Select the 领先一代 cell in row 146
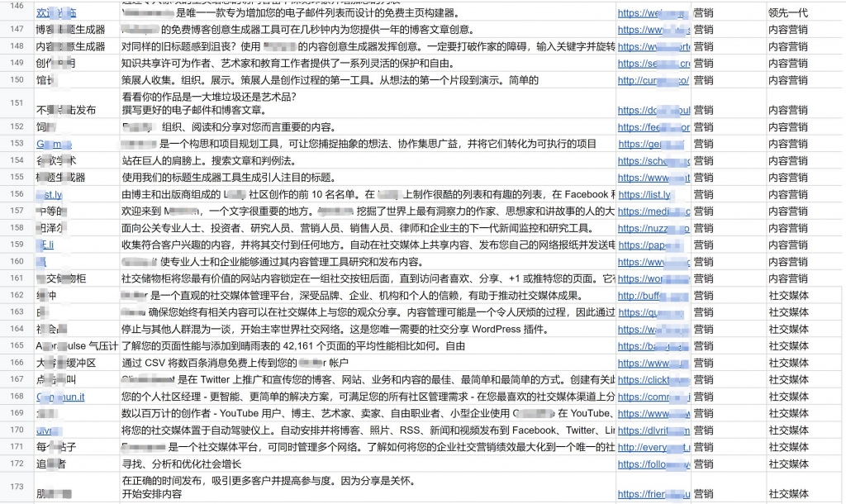Viewport: 846px width, 504px height. point(804,12)
